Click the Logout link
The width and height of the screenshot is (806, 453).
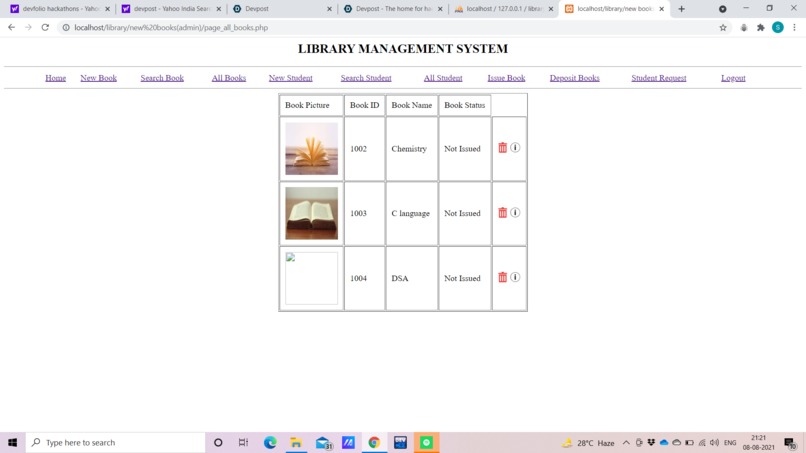coord(733,78)
